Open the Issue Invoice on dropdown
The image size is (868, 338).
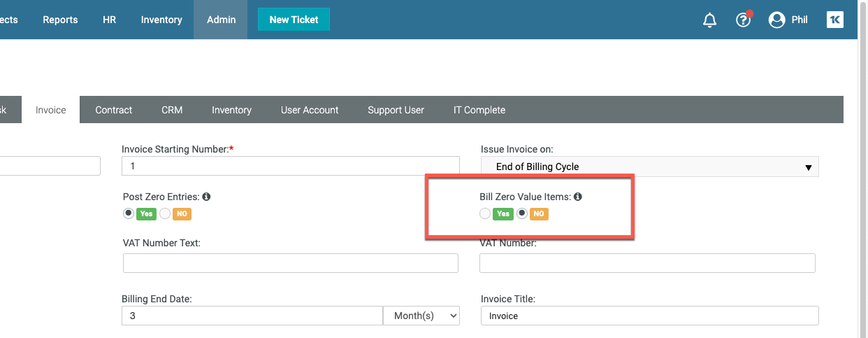coord(649,167)
